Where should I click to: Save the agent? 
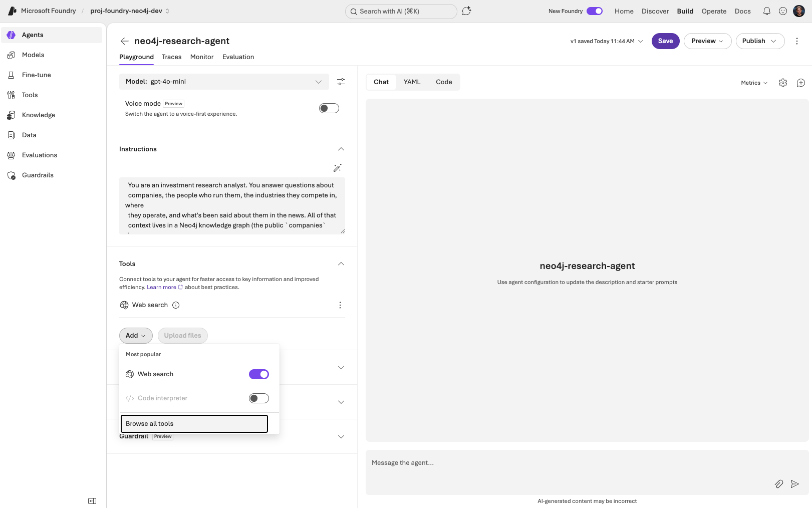666,41
